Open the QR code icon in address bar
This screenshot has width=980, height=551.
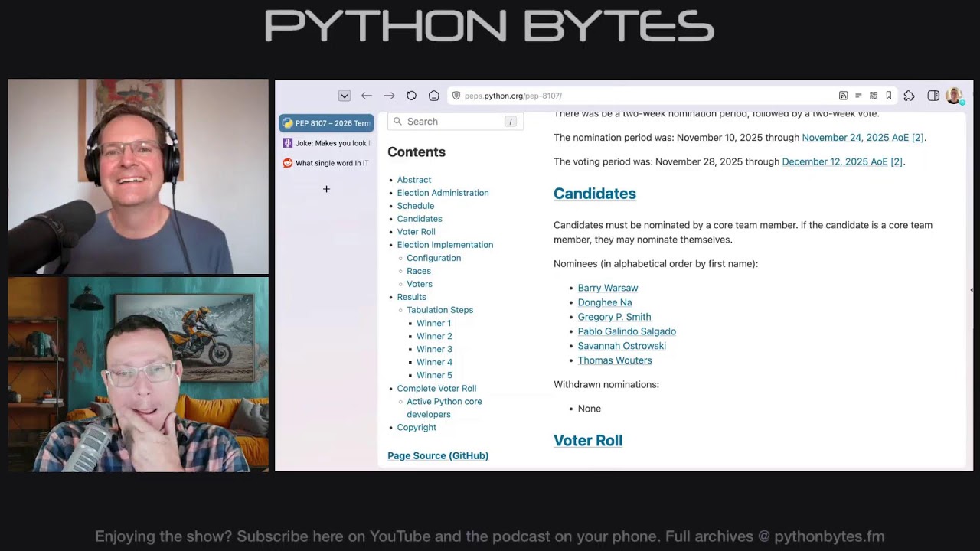[x=874, y=96]
